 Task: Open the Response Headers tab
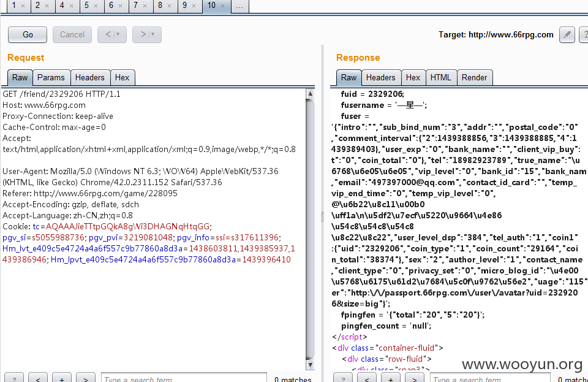(x=380, y=78)
